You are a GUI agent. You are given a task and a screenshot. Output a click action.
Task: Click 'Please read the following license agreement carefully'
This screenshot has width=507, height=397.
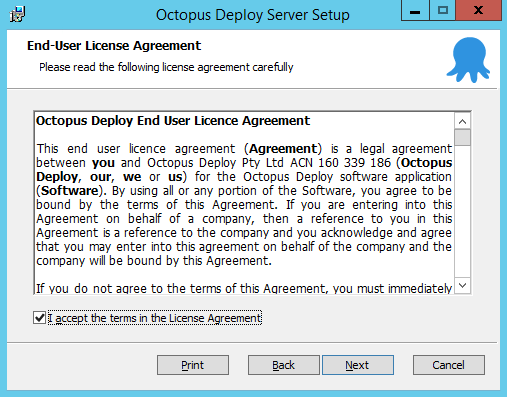166,67
